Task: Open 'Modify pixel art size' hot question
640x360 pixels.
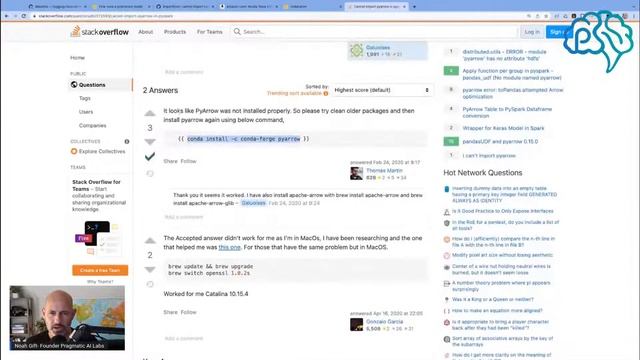Action: pyautogui.click(x=502, y=255)
